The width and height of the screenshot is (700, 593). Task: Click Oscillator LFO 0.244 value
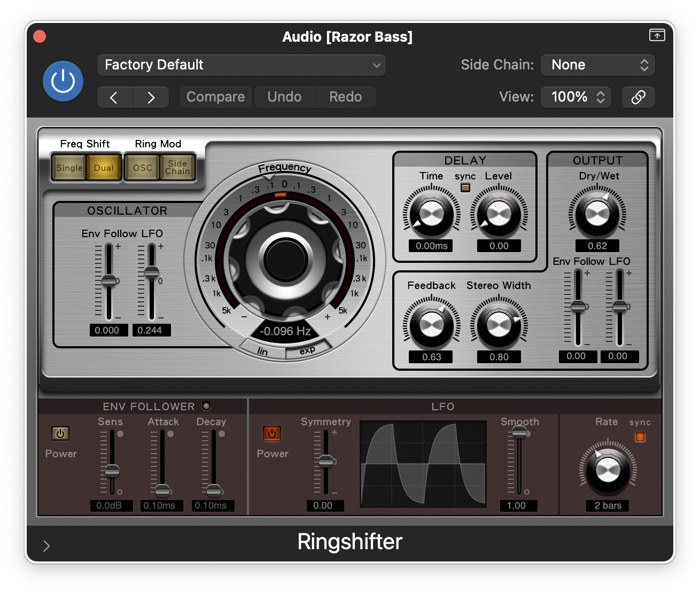151,330
